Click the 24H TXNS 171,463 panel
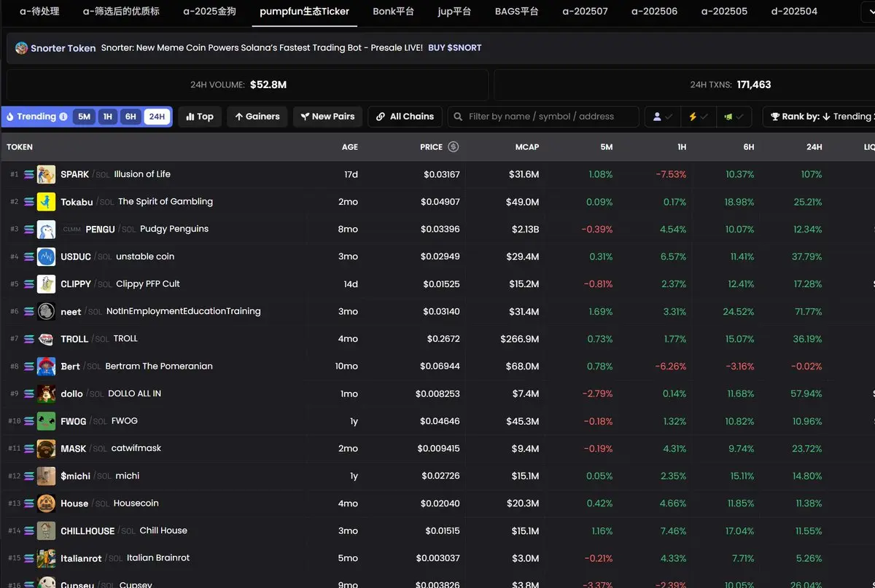 (x=684, y=85)
